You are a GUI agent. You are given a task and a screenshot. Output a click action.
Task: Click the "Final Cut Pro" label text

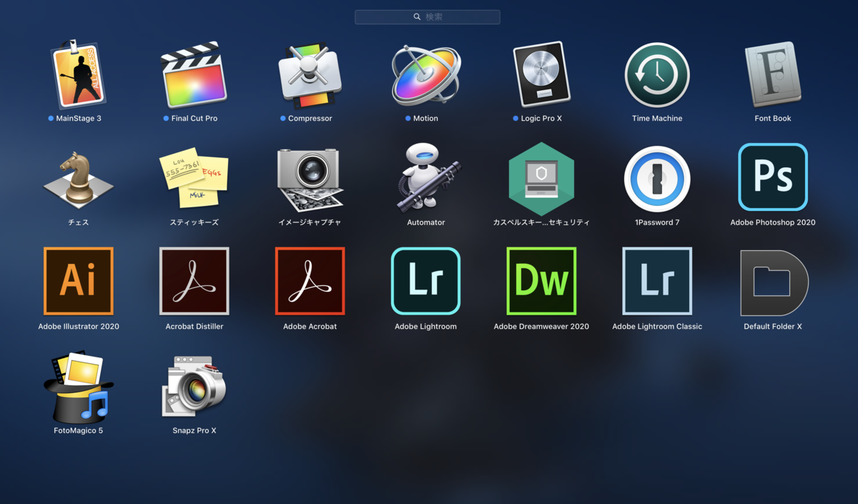pyautogui.click(x=194, y=119)
